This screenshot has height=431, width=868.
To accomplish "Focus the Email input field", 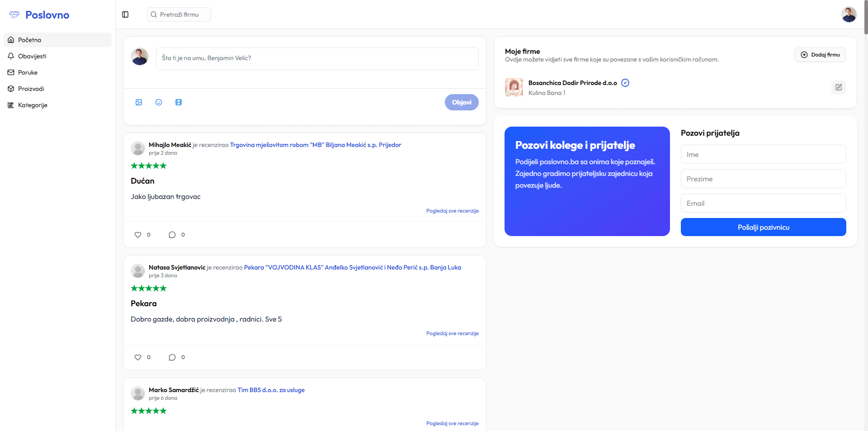I will coord(763,203).
